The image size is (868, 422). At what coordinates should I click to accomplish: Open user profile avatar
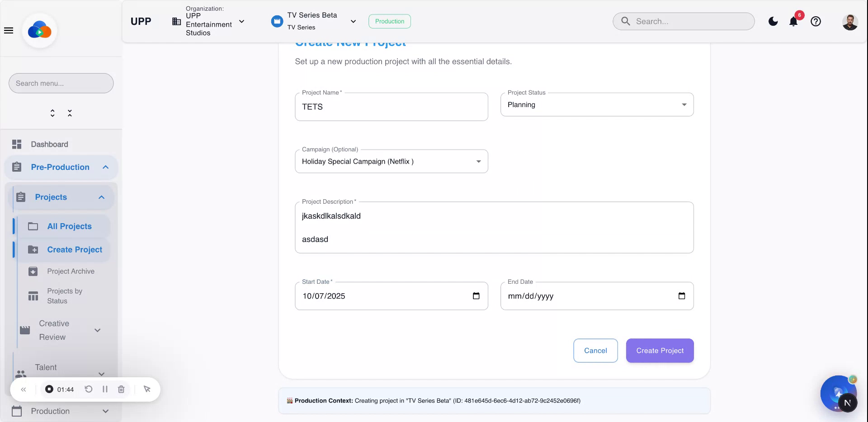point(849,22)
